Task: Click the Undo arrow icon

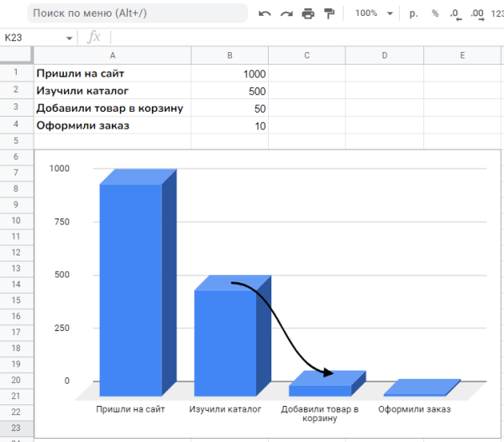Action: click(x=265, y=13)
